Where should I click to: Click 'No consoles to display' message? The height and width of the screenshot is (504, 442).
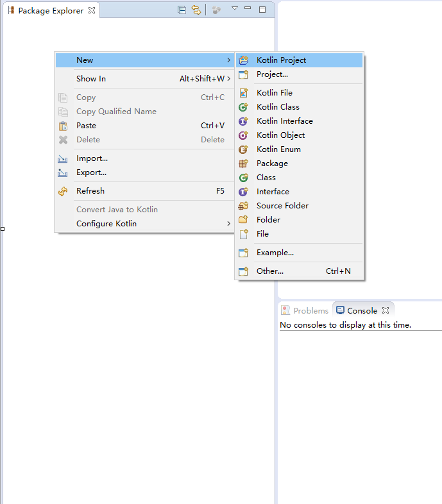pos(346,325)
